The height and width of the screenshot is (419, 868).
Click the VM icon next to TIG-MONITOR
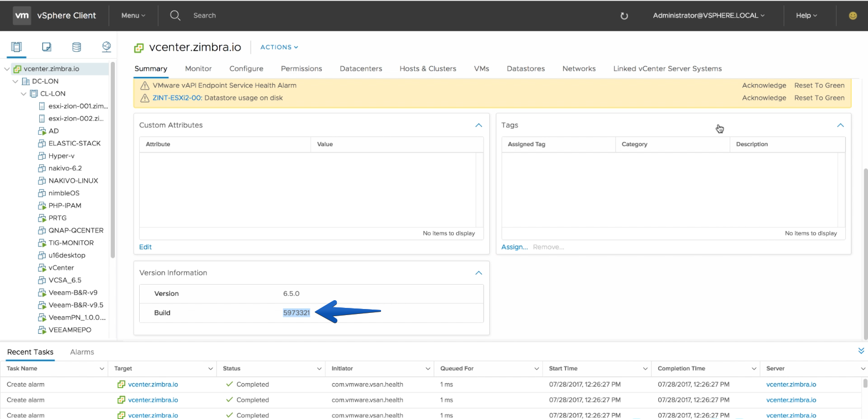(42, 243)
